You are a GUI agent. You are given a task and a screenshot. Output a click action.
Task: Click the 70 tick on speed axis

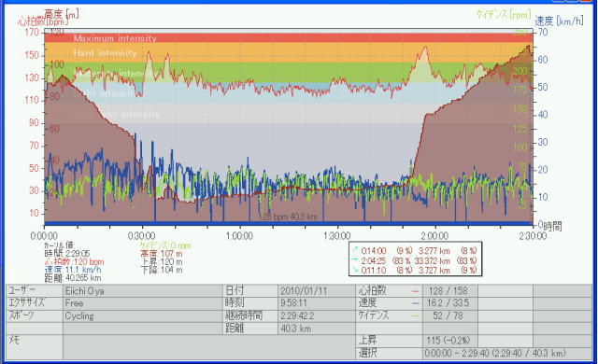pyautogui.click(x=543, y=32)
